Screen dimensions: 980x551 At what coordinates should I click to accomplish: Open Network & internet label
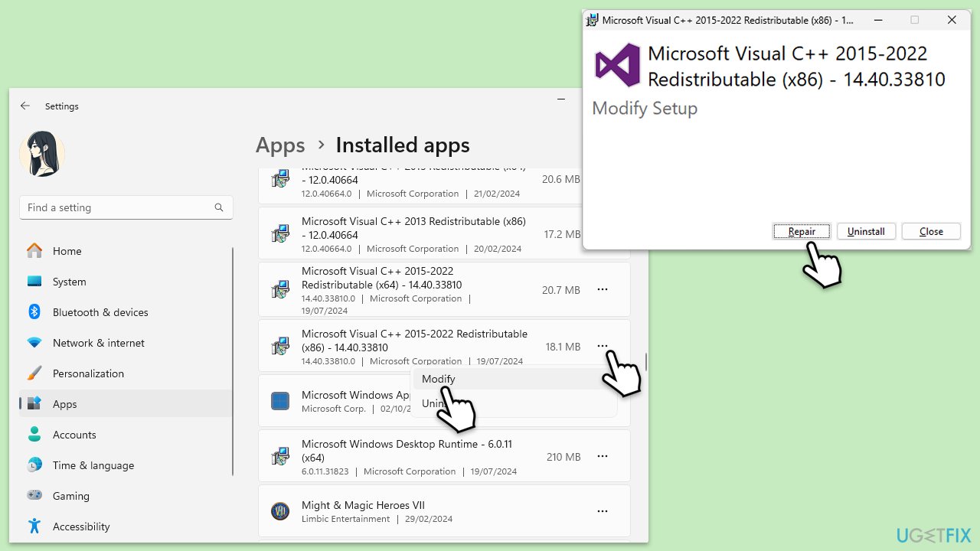click(99, 343)
